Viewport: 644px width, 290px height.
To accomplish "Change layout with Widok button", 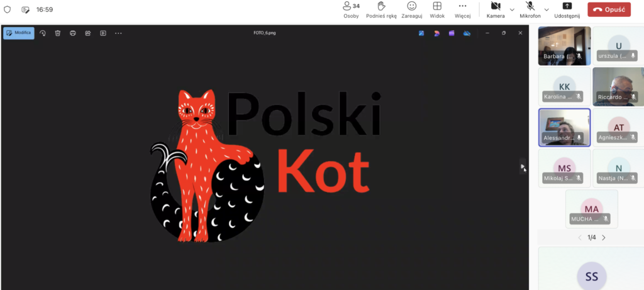I will coord(437,9).
